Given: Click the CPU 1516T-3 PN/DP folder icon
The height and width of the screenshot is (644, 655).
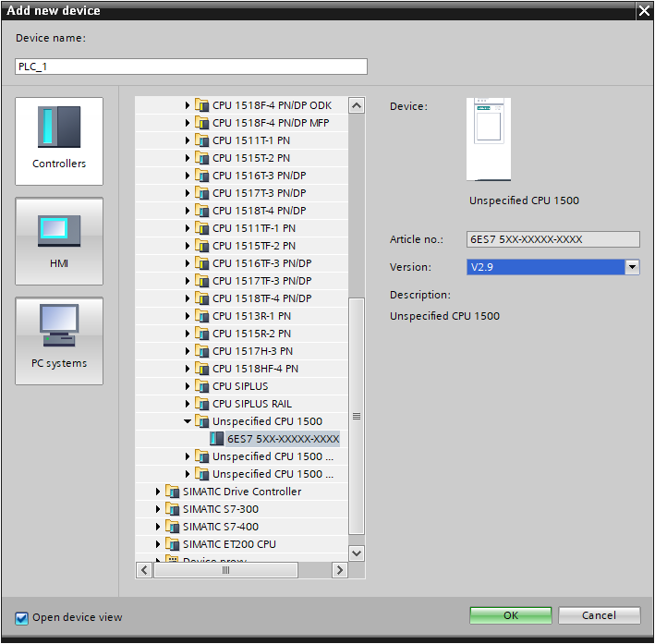Looking at the screenshot, I should coord(201,176).
